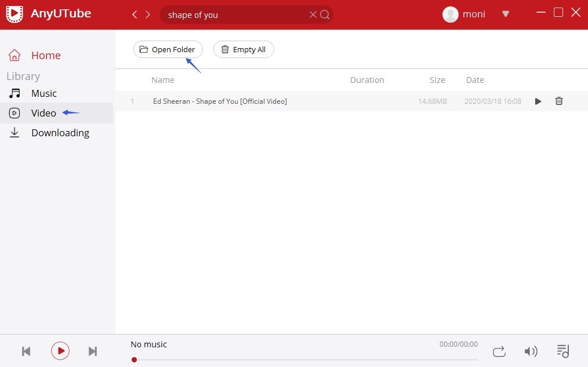Open Home in the sidebar
This screenshot has width=588, height=367.
pyautogui.click(x=46, y=56)
